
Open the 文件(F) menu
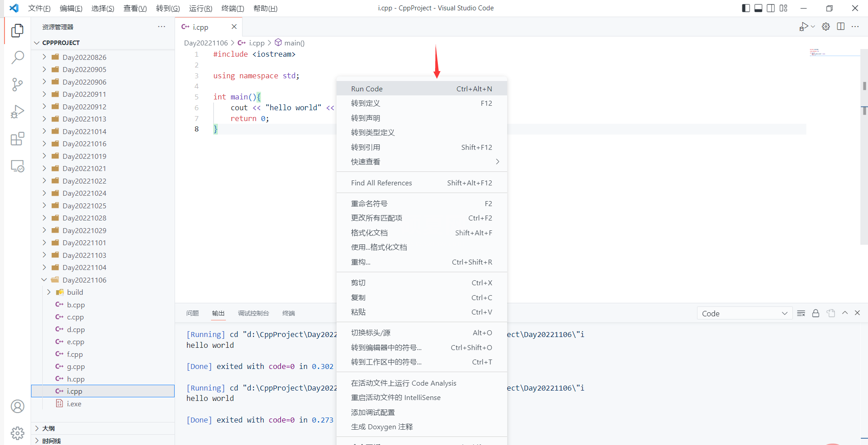39,8
